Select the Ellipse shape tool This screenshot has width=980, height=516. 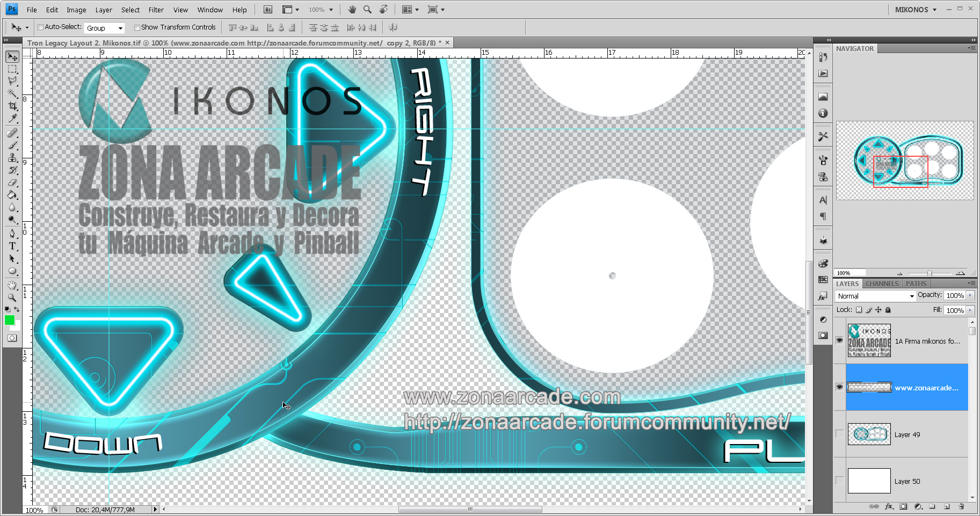[x=12, y=271]
